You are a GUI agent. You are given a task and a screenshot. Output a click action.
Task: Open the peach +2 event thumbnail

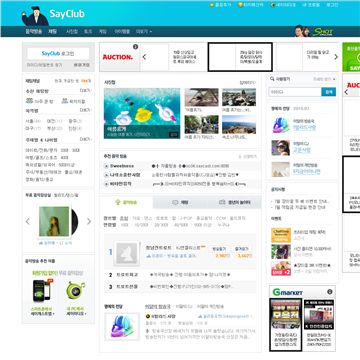point(281,268)
